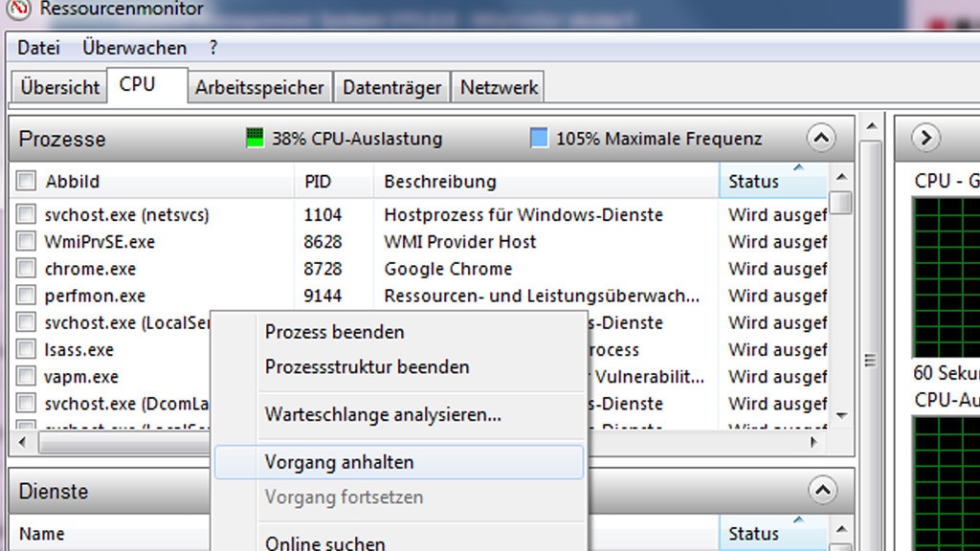Switch to the Datenträger tab
The width and height of the screenshot is (980, 551).
pyautogui.click(x=391, y=87)
